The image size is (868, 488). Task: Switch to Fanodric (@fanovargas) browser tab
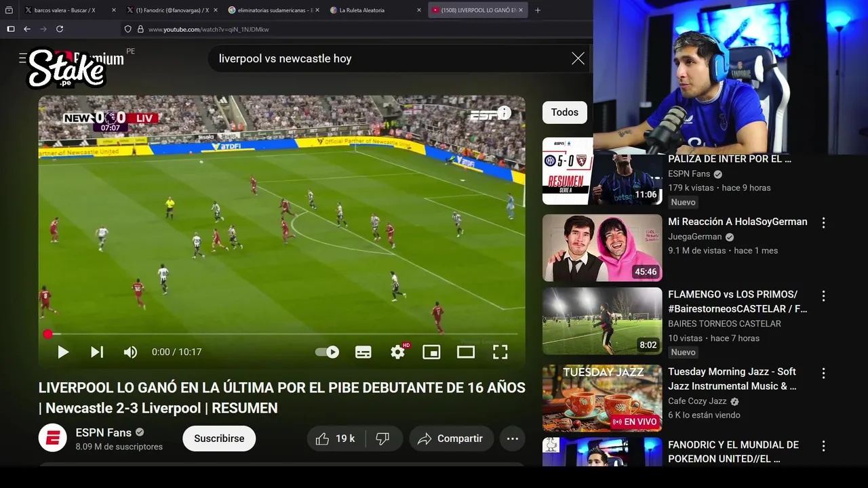(172, 10)
